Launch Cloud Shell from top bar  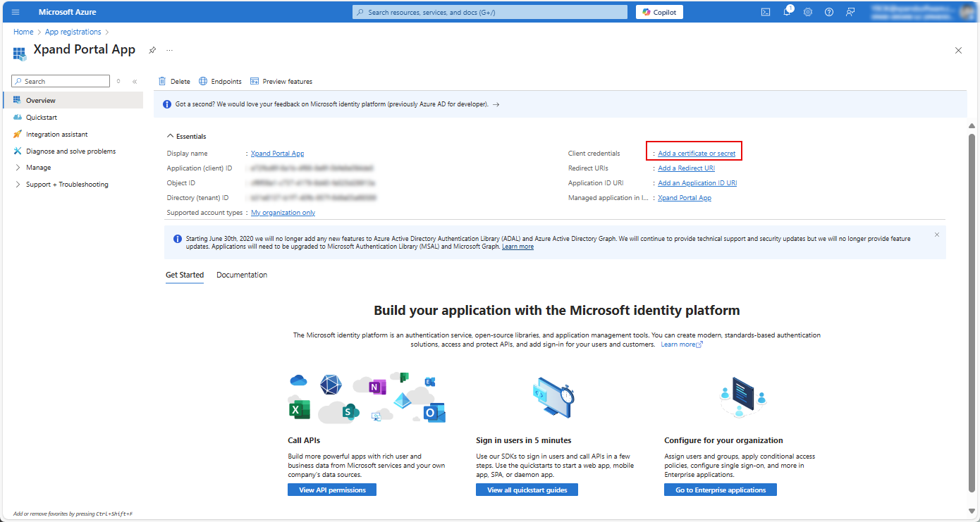[766, 12]
